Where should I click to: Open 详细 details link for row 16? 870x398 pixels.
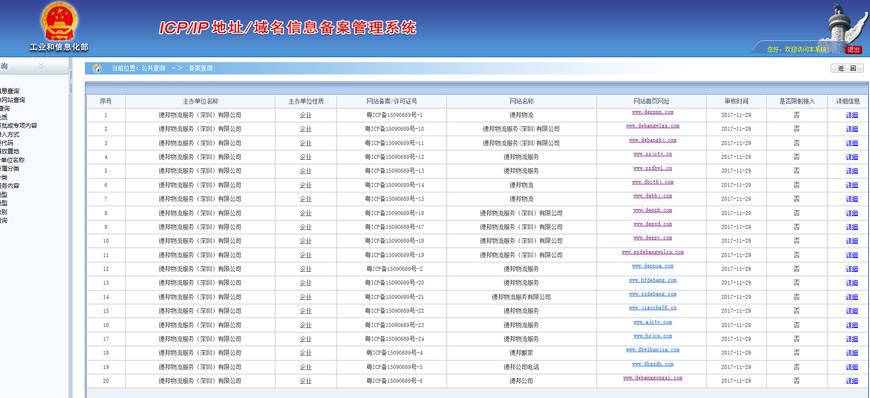[852, 325]
